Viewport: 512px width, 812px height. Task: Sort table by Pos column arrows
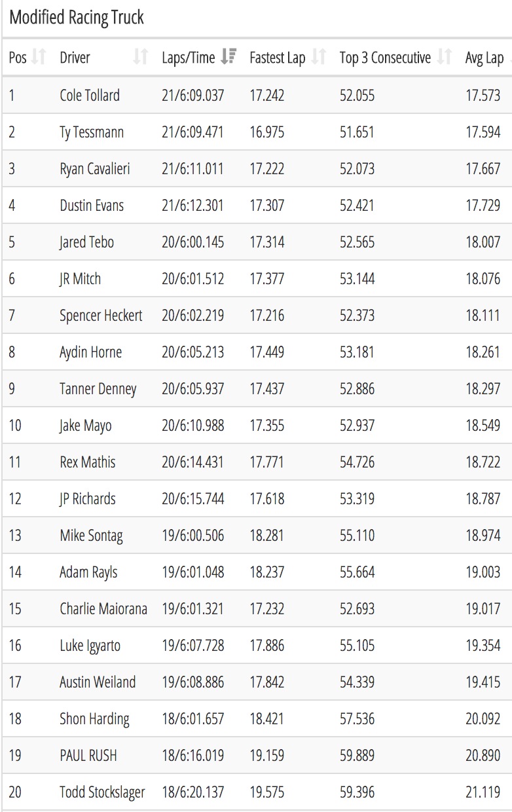pos(40,58)
